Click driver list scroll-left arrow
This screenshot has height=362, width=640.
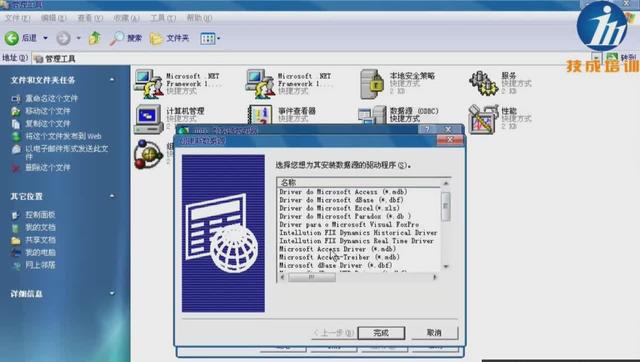[282, 277]
